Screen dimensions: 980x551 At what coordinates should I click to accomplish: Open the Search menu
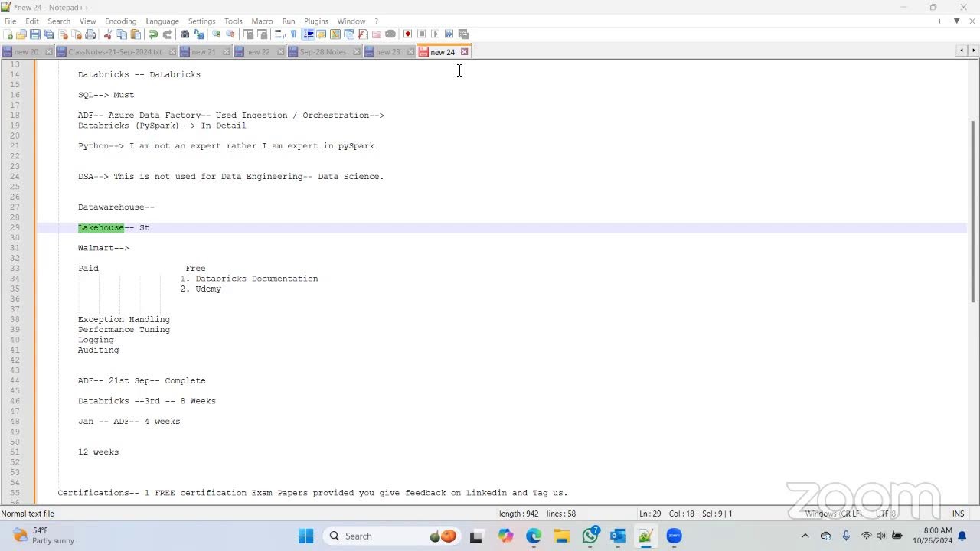pos(59,21)
